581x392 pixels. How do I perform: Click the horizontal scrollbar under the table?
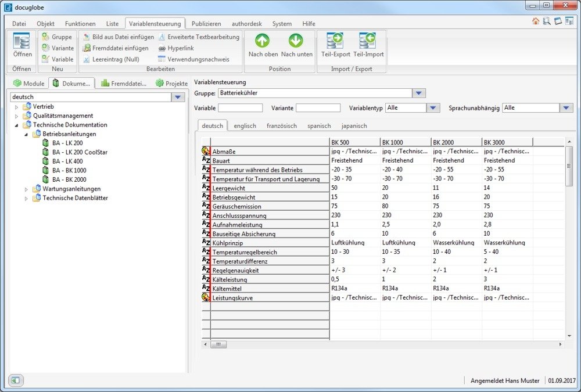click(218, 344)
